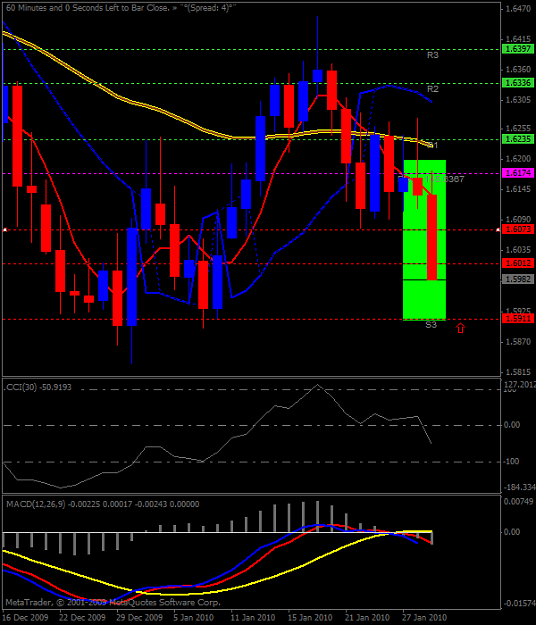This screenshot has height=625, width=536.
Task: Click the S3 support level label
Action: 431,325
